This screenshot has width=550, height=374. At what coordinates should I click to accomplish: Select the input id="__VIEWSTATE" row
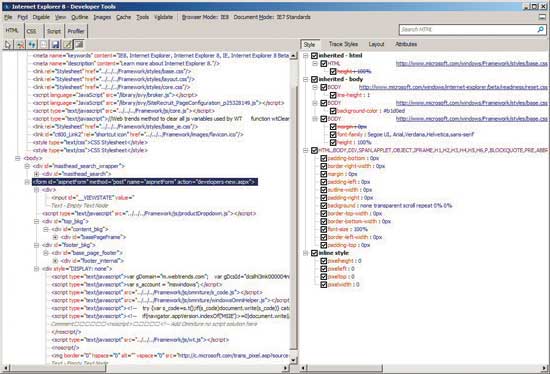(93, 198)
